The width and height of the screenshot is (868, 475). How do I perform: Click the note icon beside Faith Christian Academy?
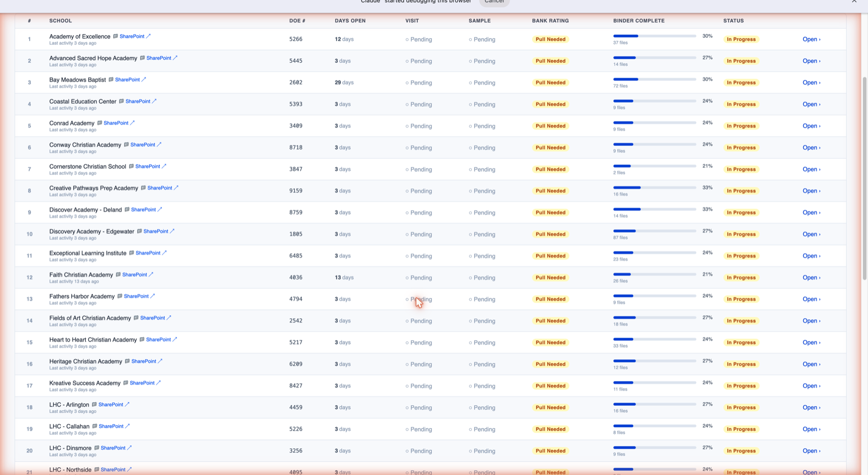pyautogui.click(x=118, y=274)
